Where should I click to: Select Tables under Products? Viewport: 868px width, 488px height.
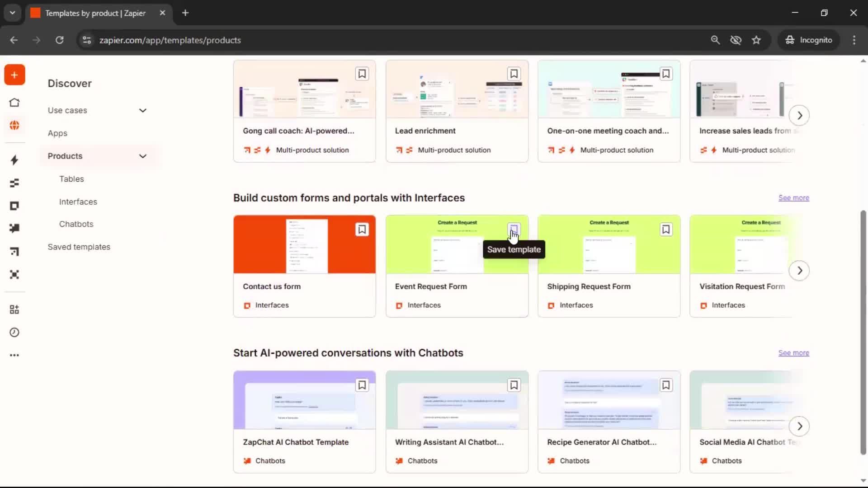(x=71, y=179)
